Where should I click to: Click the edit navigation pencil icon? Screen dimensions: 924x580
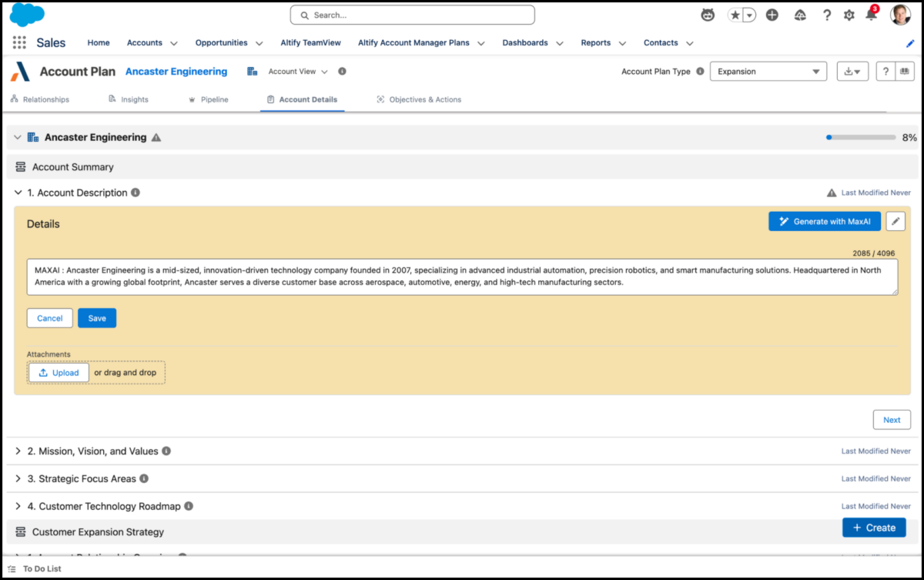click(x=910, y=43)
